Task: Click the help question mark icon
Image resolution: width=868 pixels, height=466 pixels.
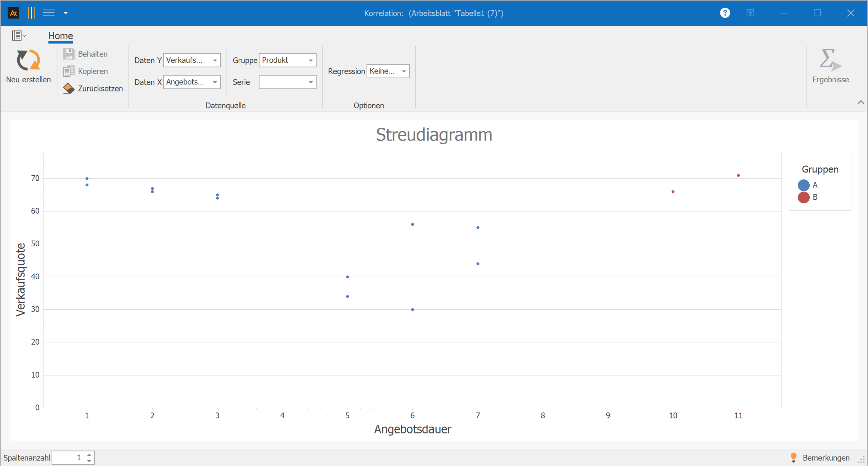Action: click(x=725, y=13)
